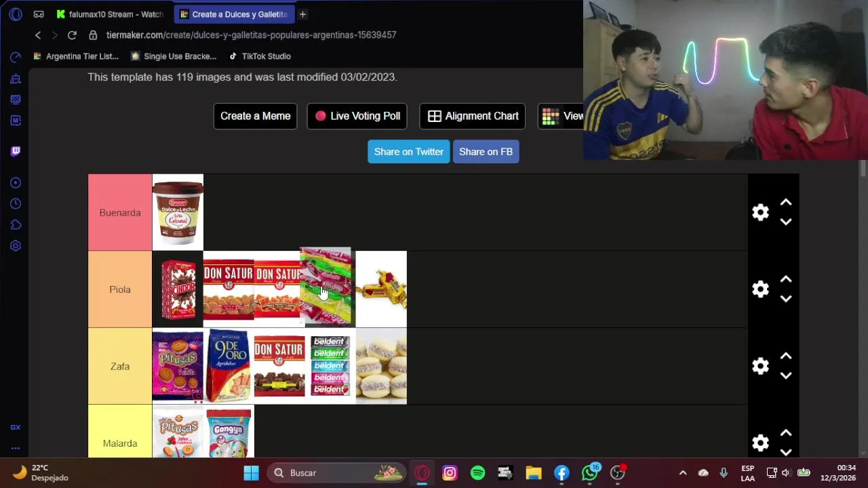The width and height of the screenshot is (868, 488).
Task: Open browsing history clock icon
Action: 16,204
